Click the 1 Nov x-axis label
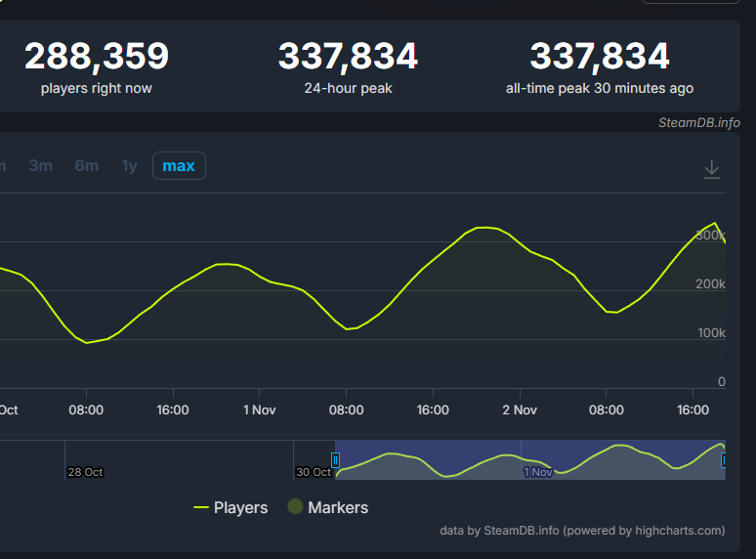The width and height of the screenshot is (756, 559). tap(260, 409)
